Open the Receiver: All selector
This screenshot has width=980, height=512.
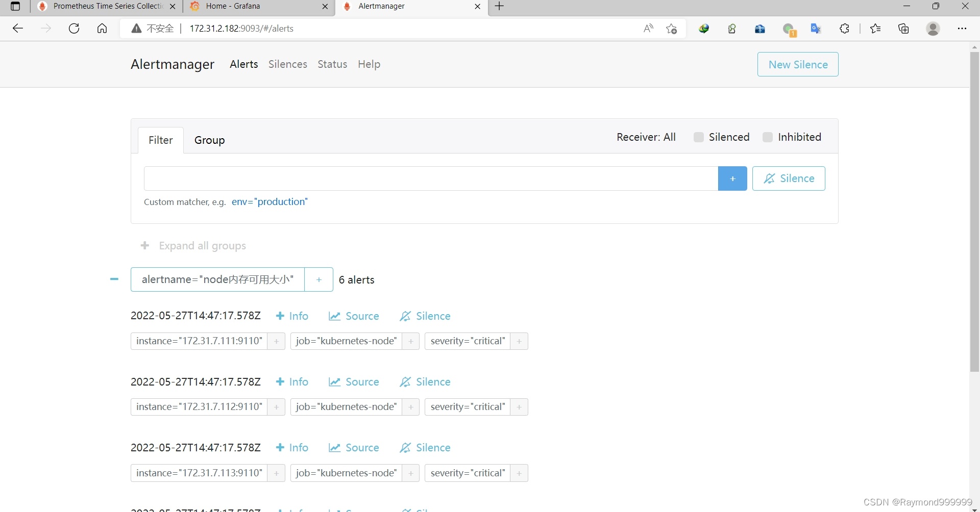click(646, 137)
